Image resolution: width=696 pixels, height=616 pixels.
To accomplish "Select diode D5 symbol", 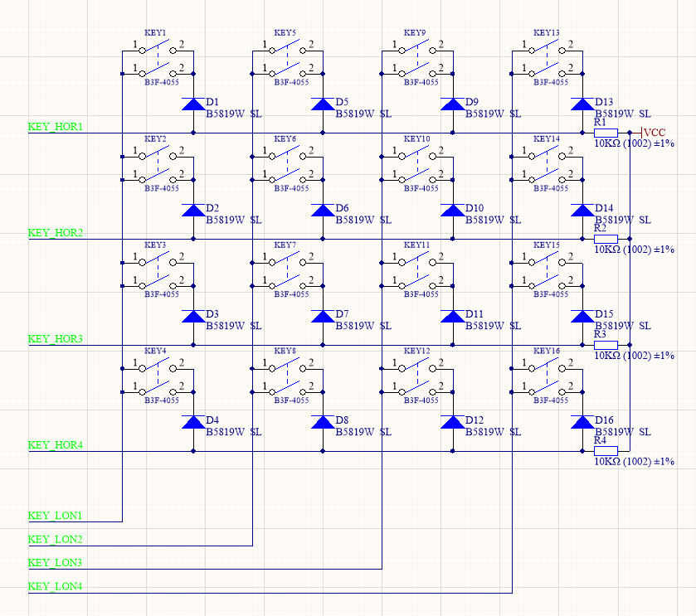I will [324, 104].
